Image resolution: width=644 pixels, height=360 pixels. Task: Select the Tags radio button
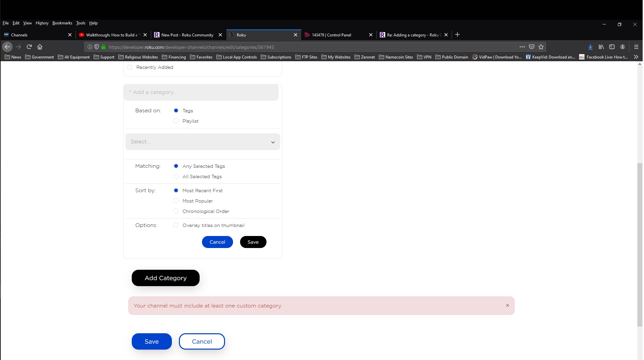pos(176,110)
